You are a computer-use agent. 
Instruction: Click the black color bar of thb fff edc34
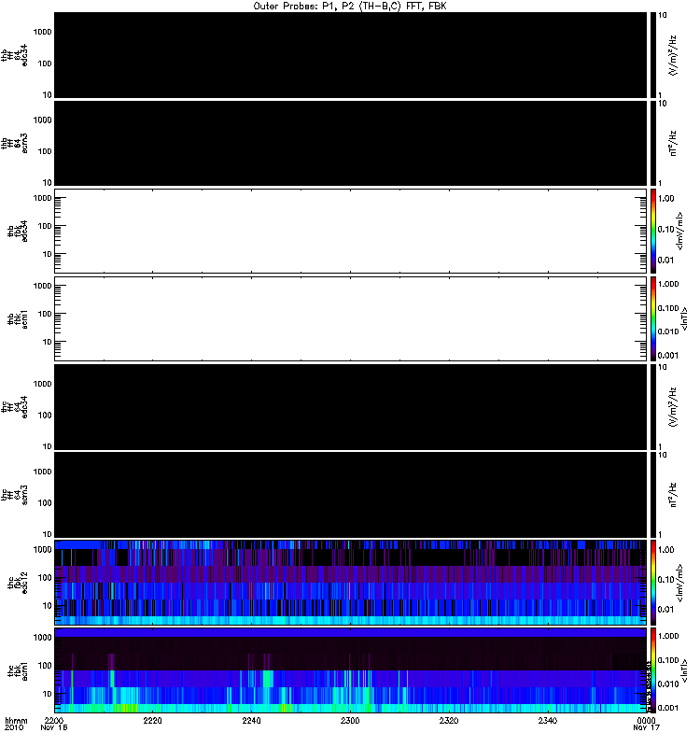(653, 55)
